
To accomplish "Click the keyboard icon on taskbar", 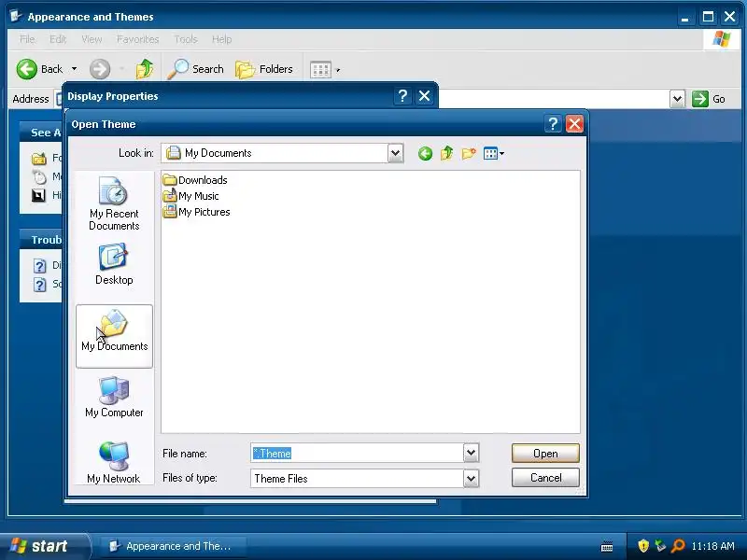I will [x=606, y=546].
